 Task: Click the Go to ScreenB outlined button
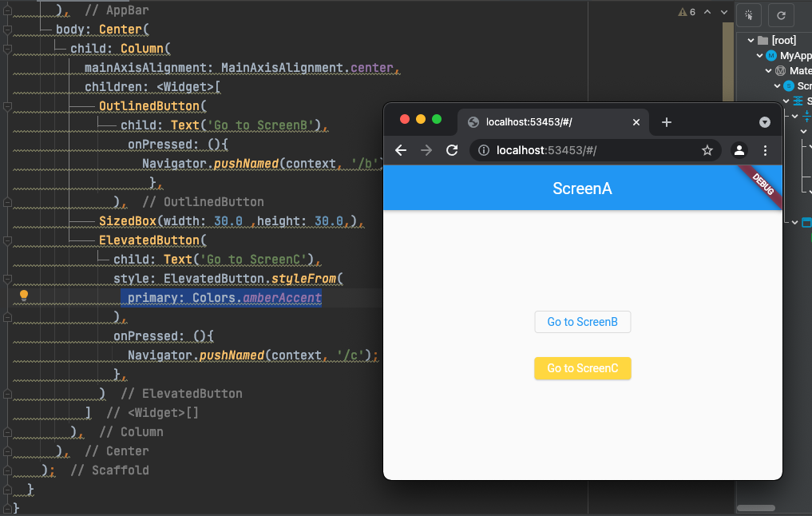(582, 322)
